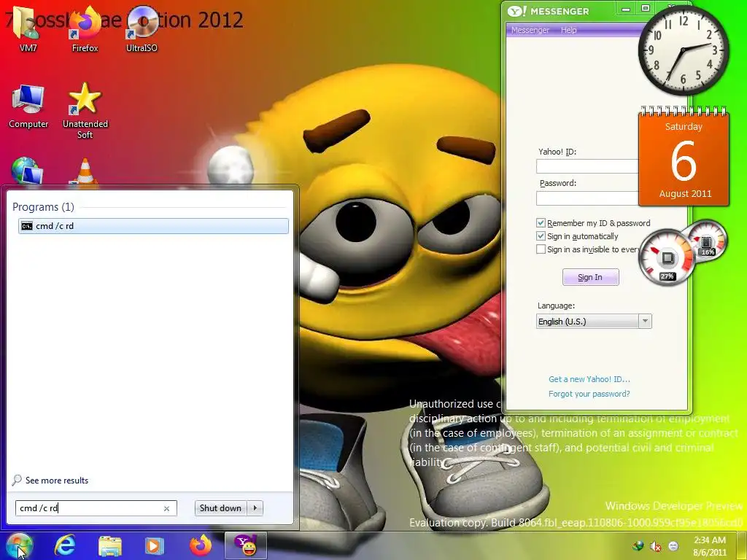Open the Computer desktop icon
This screenshot has height=560, width=747.
pyautogui.click(x=28, y=106)
